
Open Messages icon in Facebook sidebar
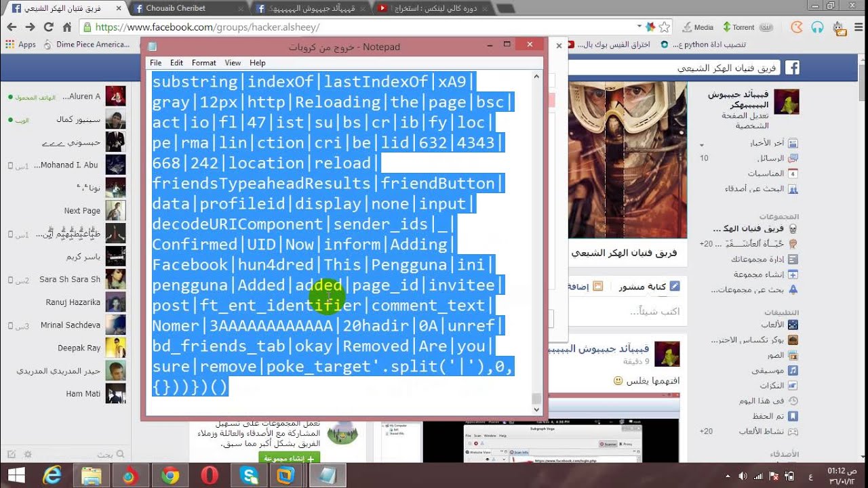pyautogui.click(x=793, y=158)
